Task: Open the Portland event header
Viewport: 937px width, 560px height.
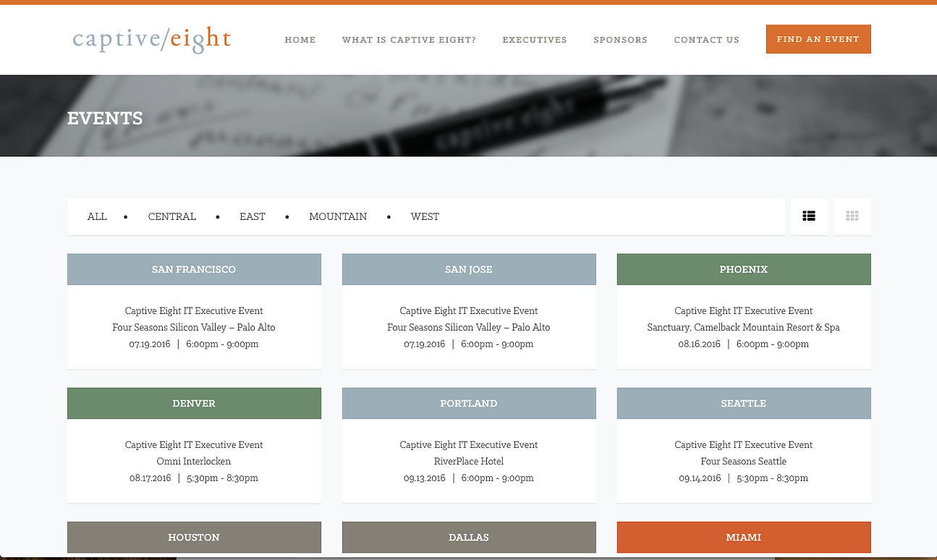Action: coord(469,403)
